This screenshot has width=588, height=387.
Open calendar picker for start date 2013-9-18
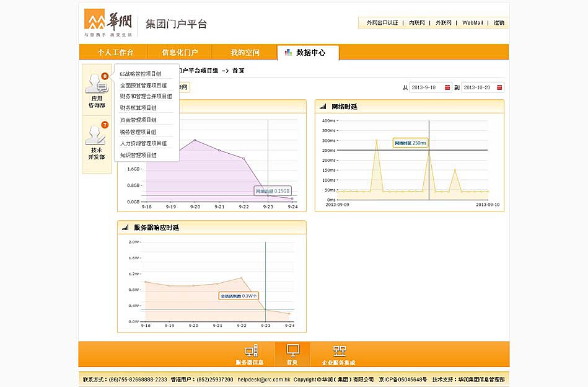tap(447, 87)
